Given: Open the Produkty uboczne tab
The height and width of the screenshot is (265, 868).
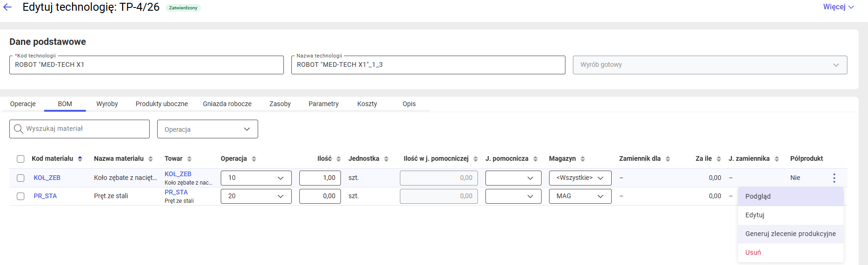Looking at the screenshot, I should 162,104.
